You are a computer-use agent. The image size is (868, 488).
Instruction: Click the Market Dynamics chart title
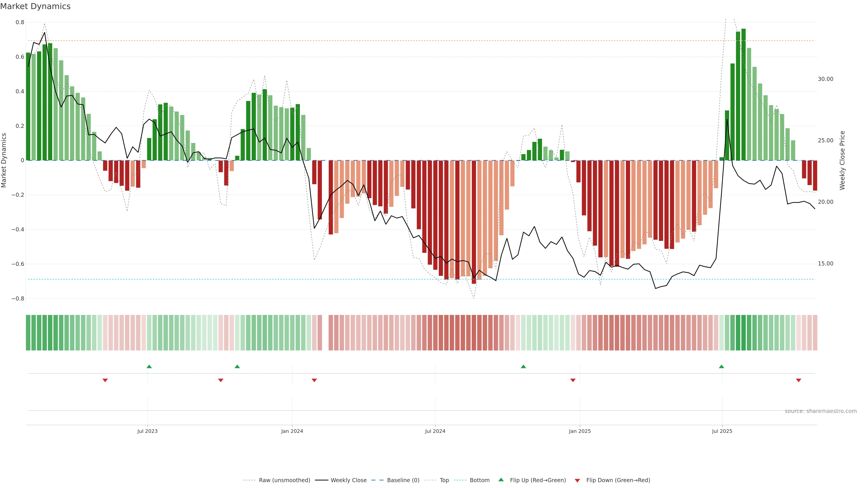click(x=35, y=6)
